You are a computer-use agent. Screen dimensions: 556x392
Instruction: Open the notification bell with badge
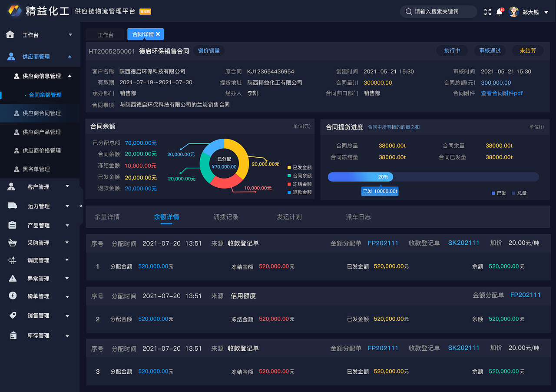(499, 12)
